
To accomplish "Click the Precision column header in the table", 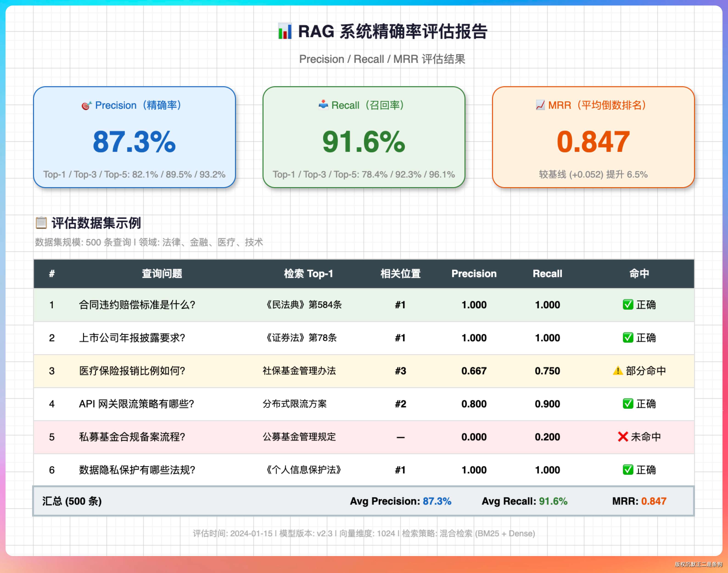I will [x=474, y=274].
